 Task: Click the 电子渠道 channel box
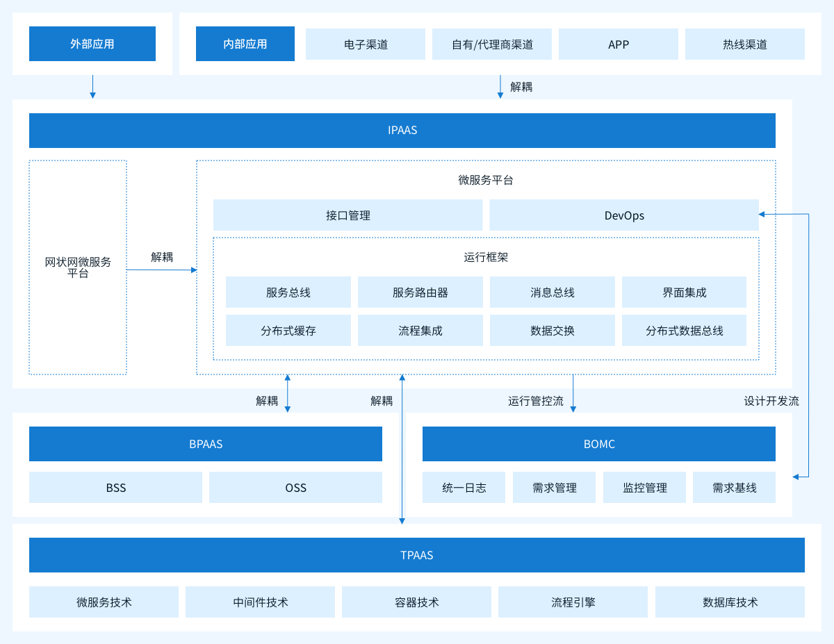[366, 44]
